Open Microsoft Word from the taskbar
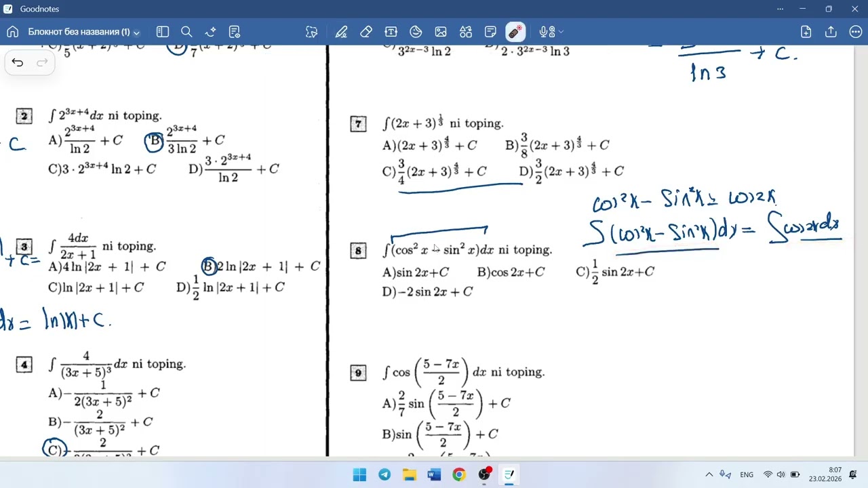Image resolution: width=868 pixels, height=488 pixels. point(434,474)
